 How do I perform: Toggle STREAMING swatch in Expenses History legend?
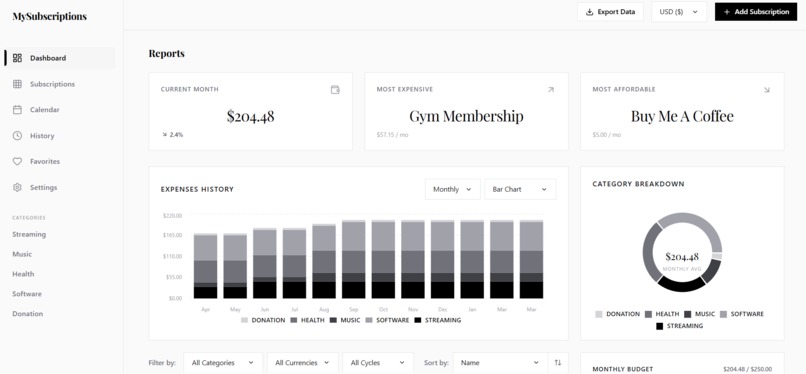click(418, 320)
